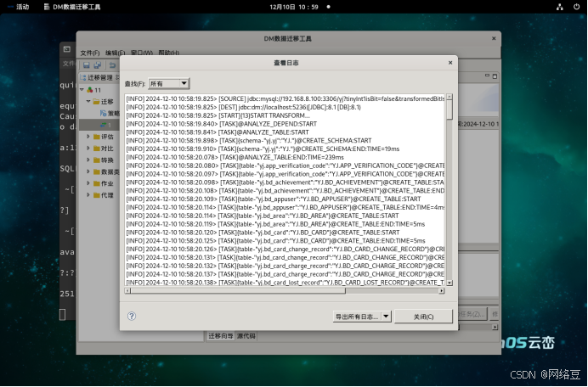Click the power icon in top bar

tap(576, 7)
